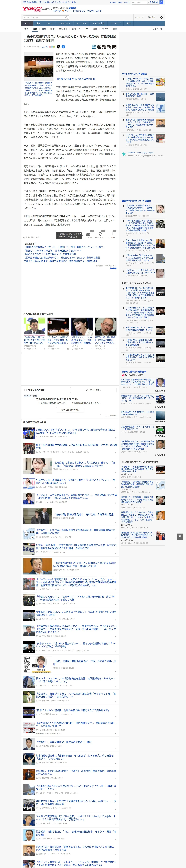Select the 国際 category
The width and height of the screenshot is (186, 868).
tap(44, 29)
